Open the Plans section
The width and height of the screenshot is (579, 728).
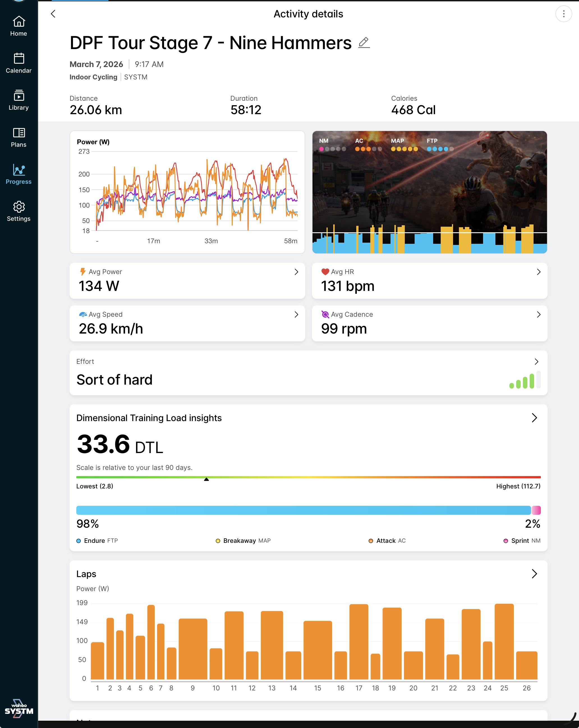[19, 137]
